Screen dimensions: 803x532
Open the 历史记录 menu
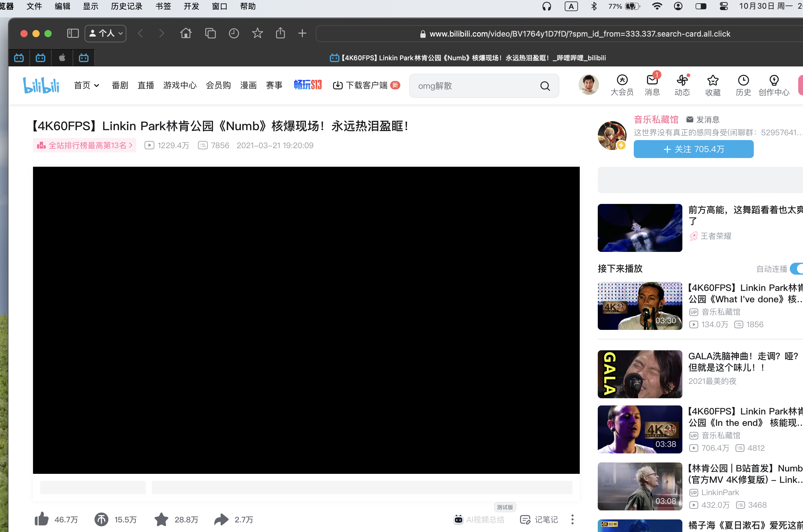click(x=126, y=6)
